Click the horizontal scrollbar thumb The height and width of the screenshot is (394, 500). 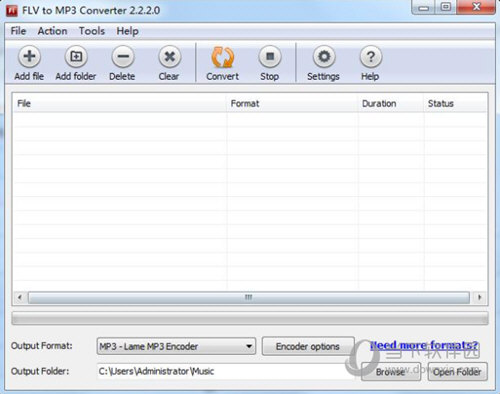pyautogui.click(x=249, y=298)
